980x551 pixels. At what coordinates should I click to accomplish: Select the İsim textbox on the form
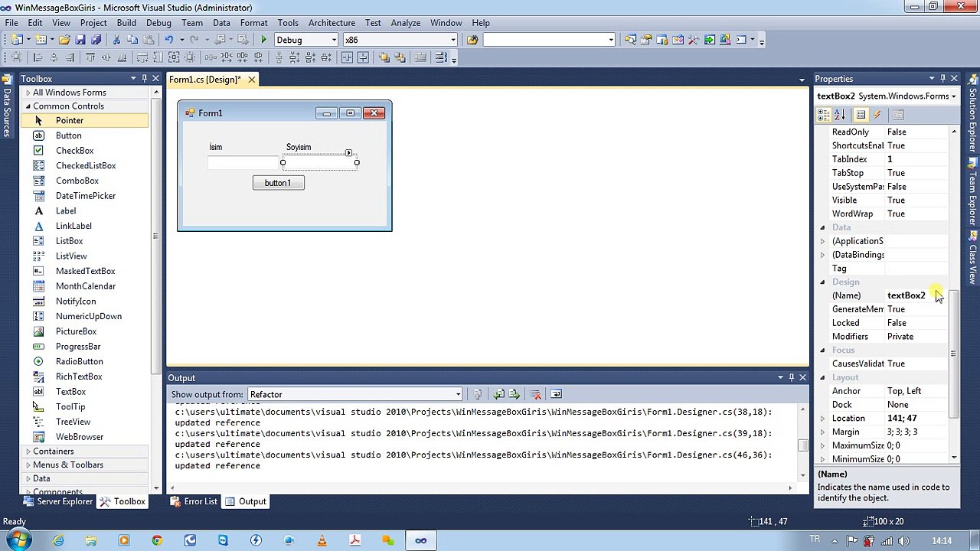(x=243, y=162)
